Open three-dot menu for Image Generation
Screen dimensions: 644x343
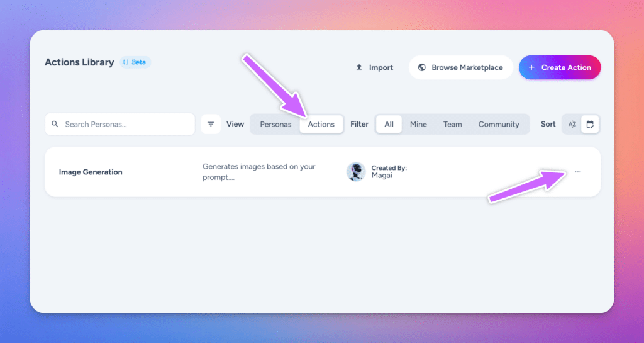(578, 172)
